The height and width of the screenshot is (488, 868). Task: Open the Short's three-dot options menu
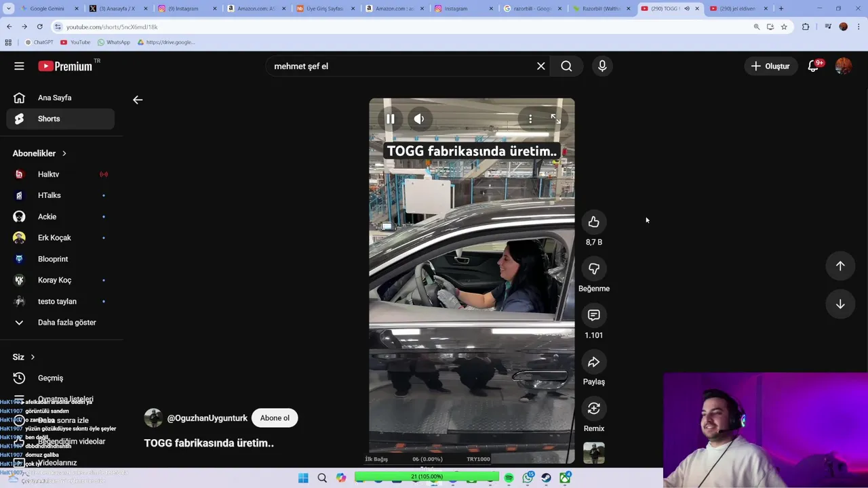pyautogui.click(x=530, y=119)
